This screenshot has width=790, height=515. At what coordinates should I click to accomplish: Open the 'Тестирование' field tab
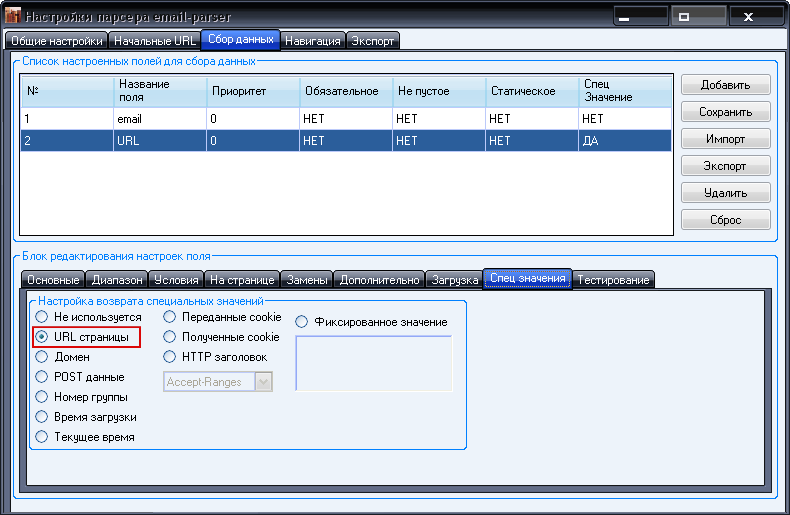click(614, 279)
